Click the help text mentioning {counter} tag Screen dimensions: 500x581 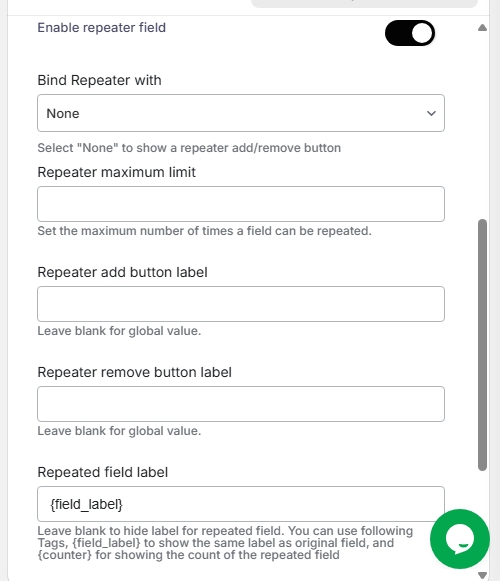(225, 543)
